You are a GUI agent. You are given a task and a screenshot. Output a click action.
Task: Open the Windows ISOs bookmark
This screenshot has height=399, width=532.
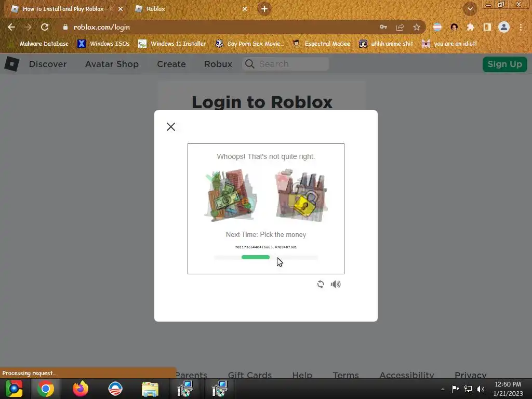(x=104, y=44)
